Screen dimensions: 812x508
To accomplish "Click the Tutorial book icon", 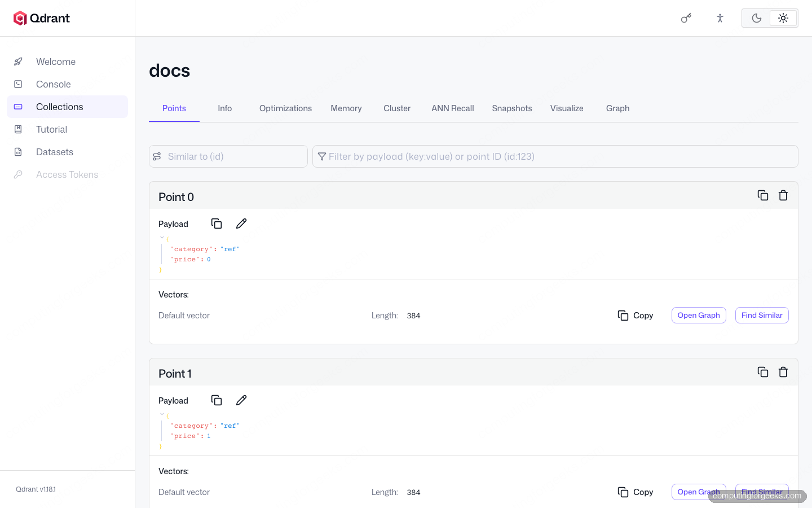I will click(18, 129).
